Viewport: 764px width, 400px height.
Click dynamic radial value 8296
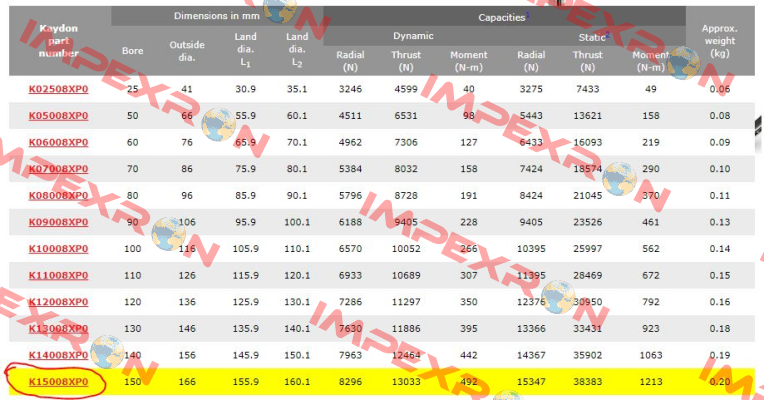[350, 381]
